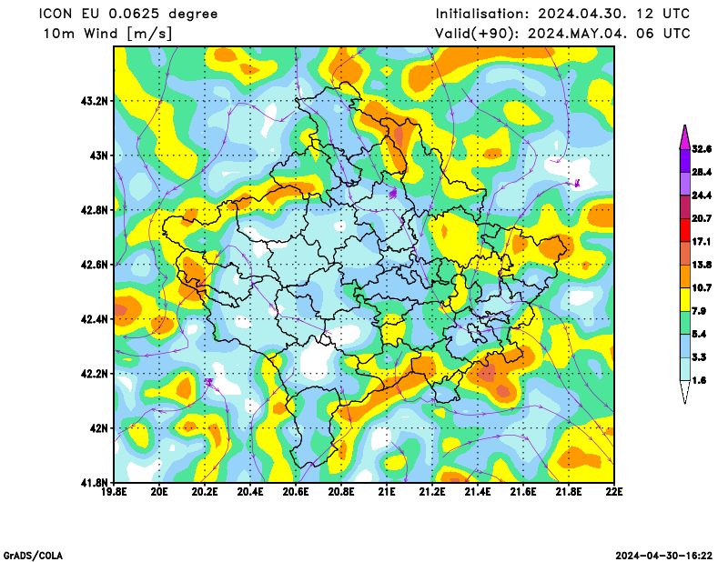Select the magenta top arrow of colorbar
The width and height of the screenshot is (728, 562).
coord(685,138)
